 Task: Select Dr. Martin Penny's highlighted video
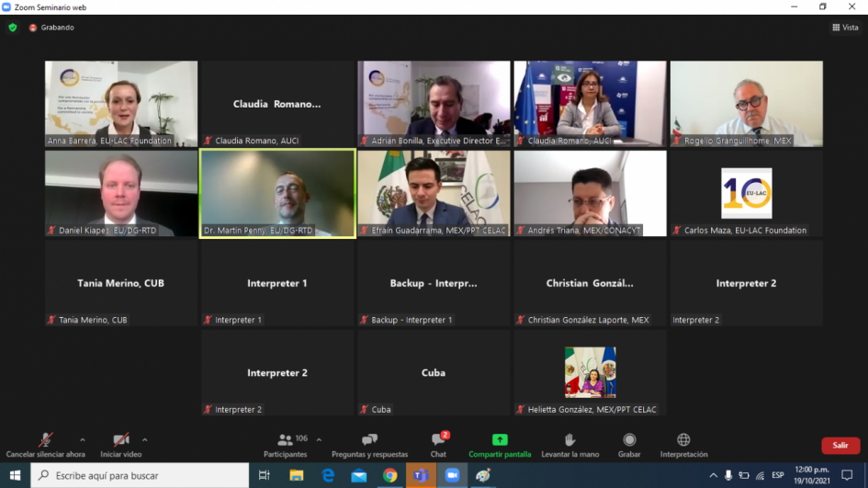click(x=277, y=193)
